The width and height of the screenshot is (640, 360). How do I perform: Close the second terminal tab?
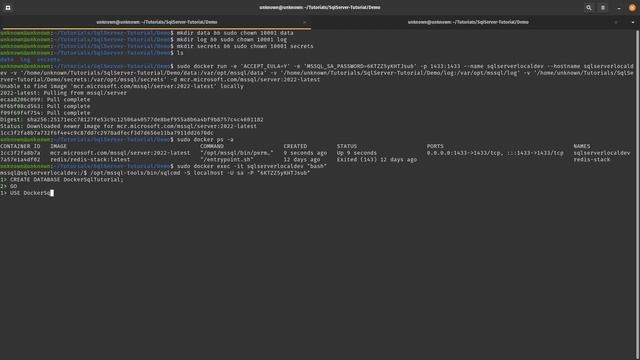(616, 22)
